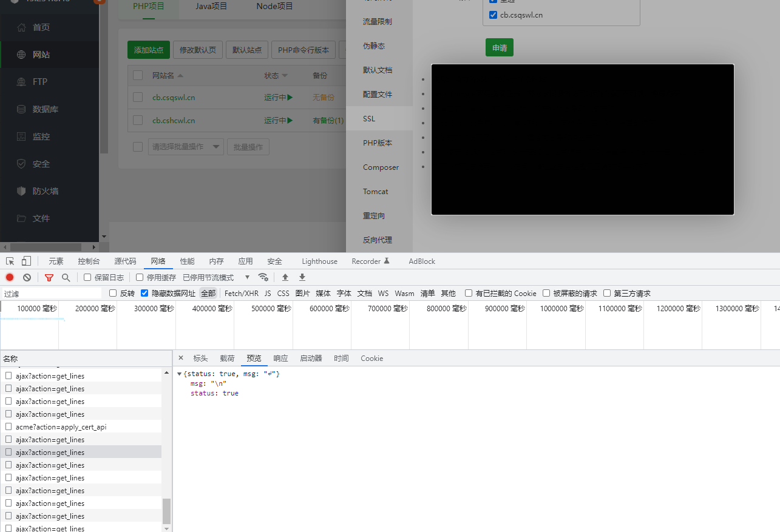The width and height of the screenshot is (780, 532).
Task: Clear the network log
Action: tap(27, 277)
